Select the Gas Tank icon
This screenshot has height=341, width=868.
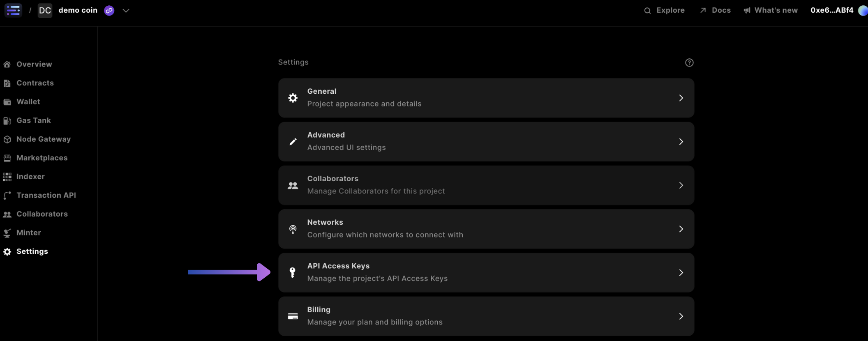7,120
